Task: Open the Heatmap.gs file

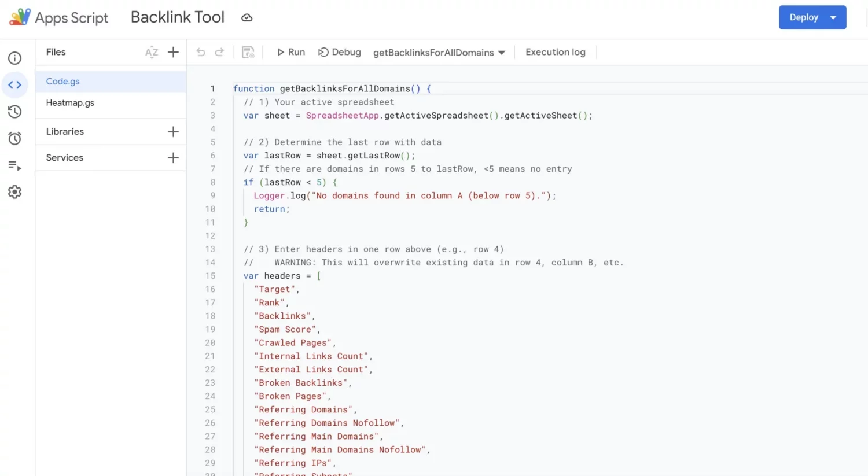Action: (x=111, y=103)
